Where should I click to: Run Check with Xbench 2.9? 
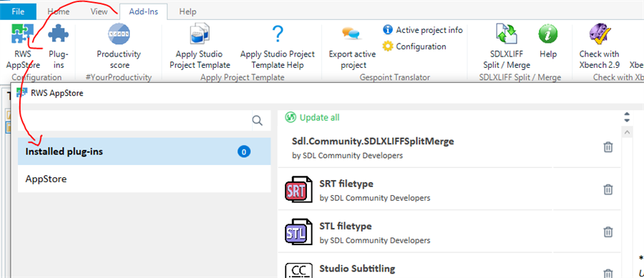tap(599, 46)
